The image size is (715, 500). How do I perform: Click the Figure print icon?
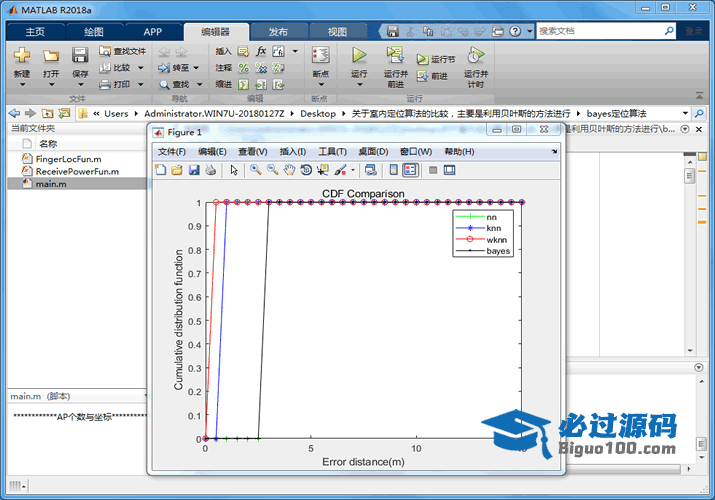pos(210,170)
